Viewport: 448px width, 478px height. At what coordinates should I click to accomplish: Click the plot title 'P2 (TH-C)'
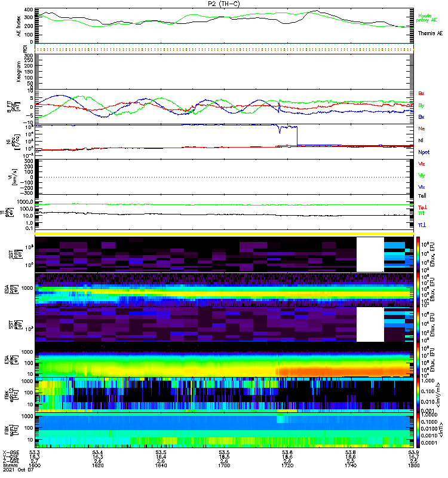pos(223,4)
